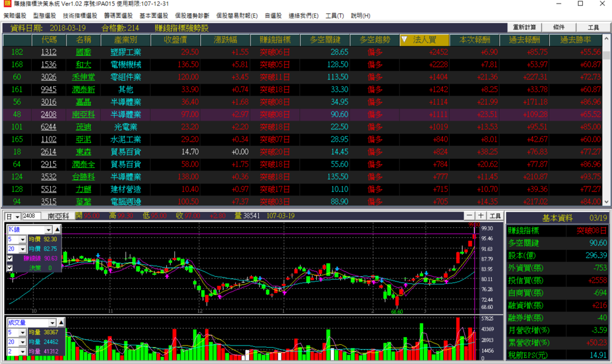The height and width of the screenshot is (364, 612).
Task: Click stock code link 3026
Action: (x=49, y=77)
